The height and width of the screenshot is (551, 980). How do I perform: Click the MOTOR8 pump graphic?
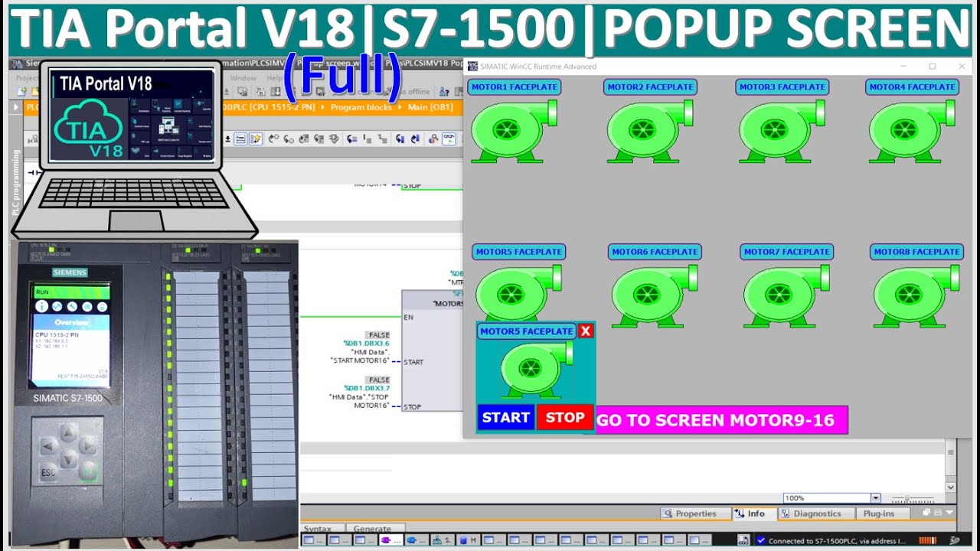pyautogui.click(x=916, y=296)
